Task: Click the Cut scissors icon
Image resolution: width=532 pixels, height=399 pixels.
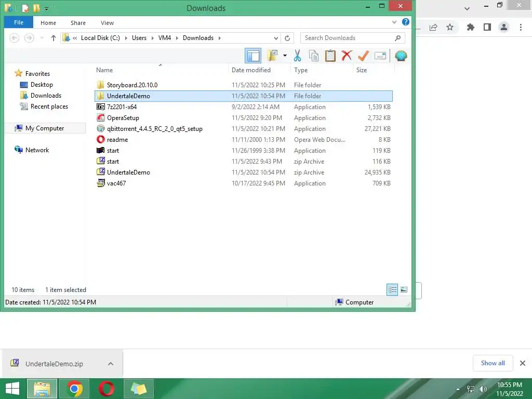Action: (x=298, y=56)
